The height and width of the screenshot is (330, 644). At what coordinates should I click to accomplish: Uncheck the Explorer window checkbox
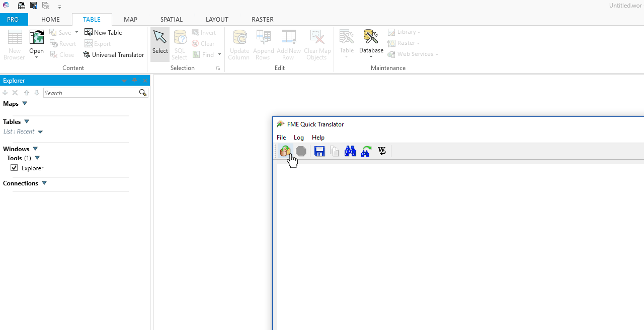14,168
